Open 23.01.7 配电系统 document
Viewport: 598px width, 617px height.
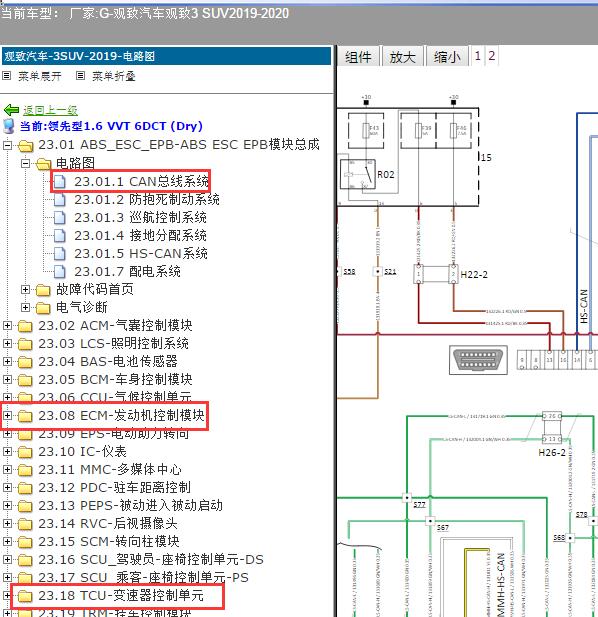click(127, 272)
